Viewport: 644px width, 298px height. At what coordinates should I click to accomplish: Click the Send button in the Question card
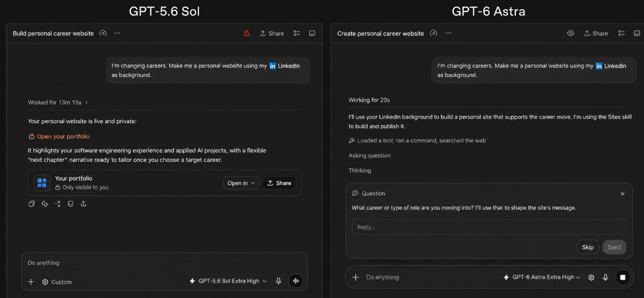click(x=614, y=247)
